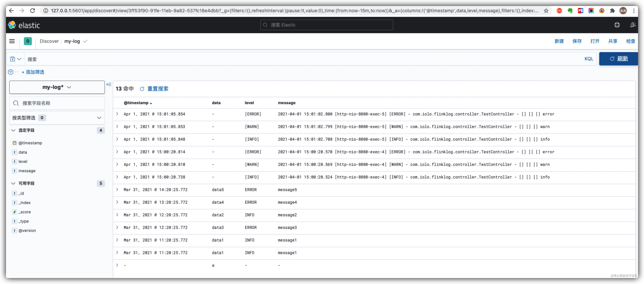Screen dimensions: 644x284
Task: Click New in top menu
Action: pyautogui.click(x=559, y=41)
